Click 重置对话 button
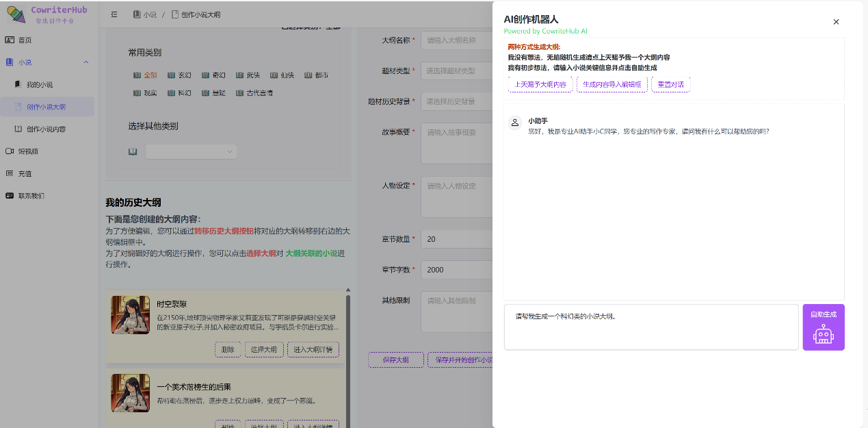The width and height of the screenshot is (868, 428). [670, 84]
